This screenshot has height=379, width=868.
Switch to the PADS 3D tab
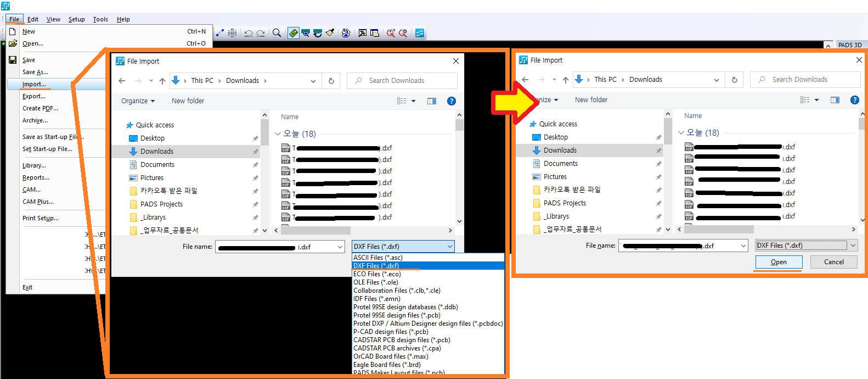pyautogui.click(x=850, y=45)
